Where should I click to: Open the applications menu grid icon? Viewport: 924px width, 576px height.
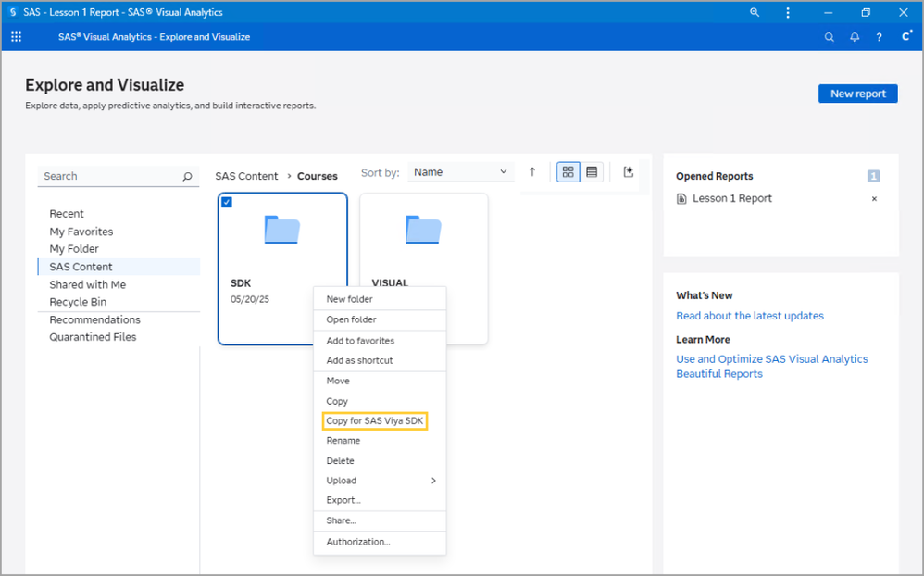tap(16, 36)
